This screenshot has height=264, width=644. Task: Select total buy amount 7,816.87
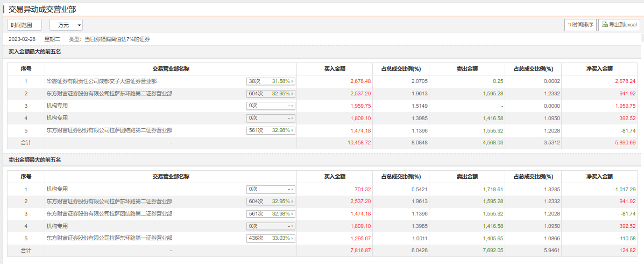click(x=360, y=250)
